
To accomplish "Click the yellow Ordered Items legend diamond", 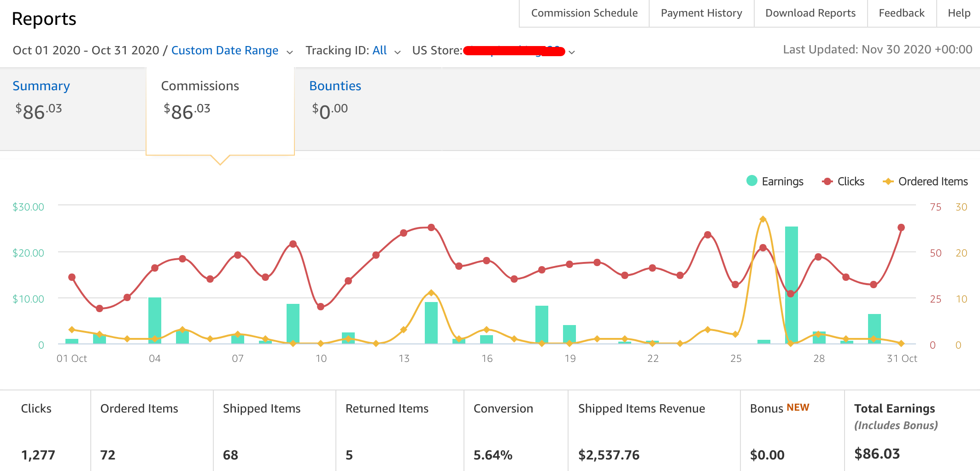I will pyautogui.click(x=888, y=181).
